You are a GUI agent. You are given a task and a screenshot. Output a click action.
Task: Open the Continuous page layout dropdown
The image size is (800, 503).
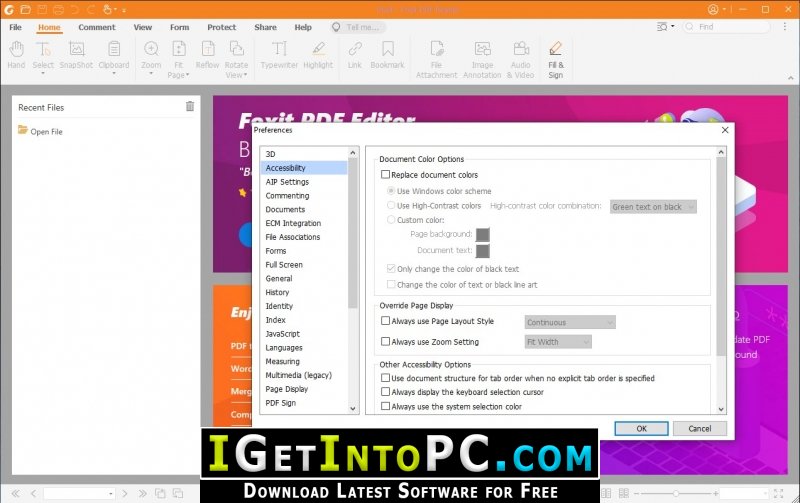point(570,322)
